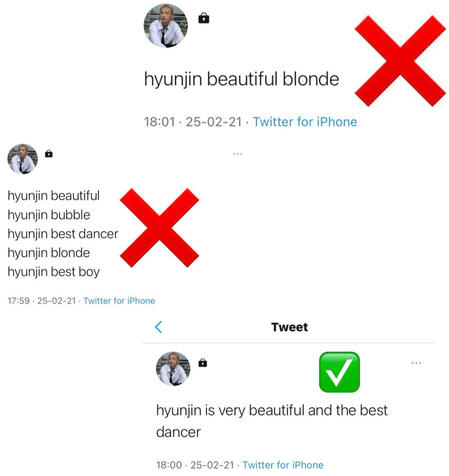Click the large red X over top tweet
The image size is (449, 476).
[400, 61]
